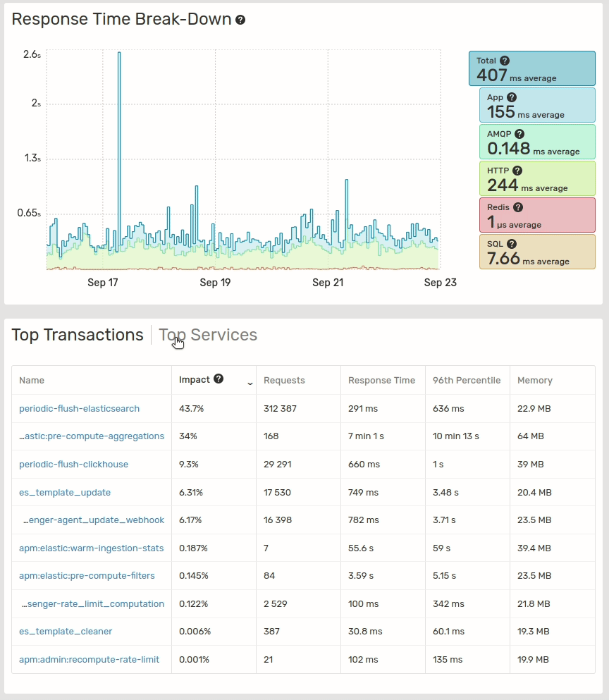The image size is (609, 700).
Task: Open the Impact column sort dropdown
Action: (x=250, y=381)
